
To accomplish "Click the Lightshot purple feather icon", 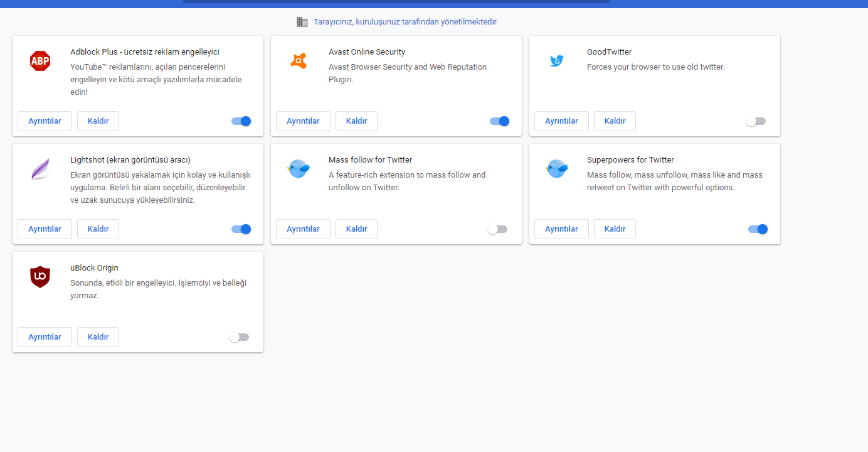I will 40,169.
